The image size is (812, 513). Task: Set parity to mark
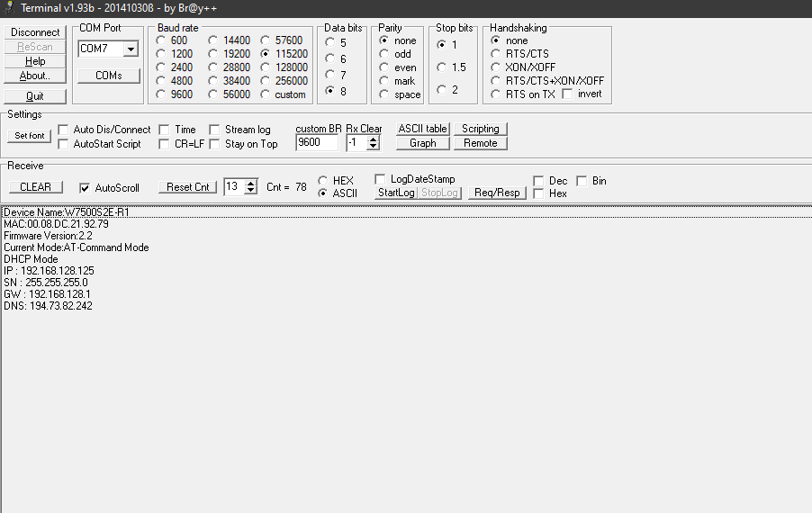(384, 81)
